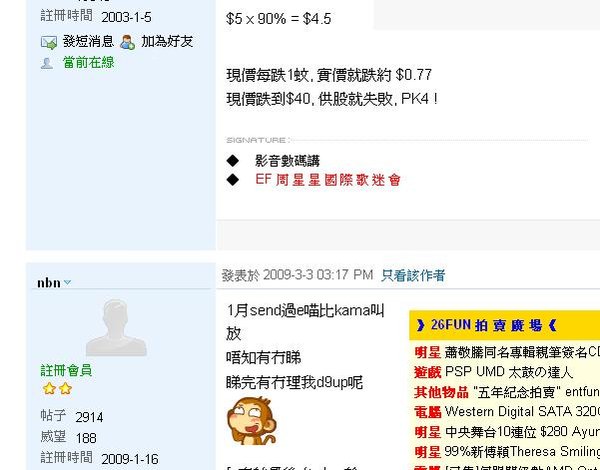Open the 中央舞台10連位 $280 listing

click(x=522, y=432)
